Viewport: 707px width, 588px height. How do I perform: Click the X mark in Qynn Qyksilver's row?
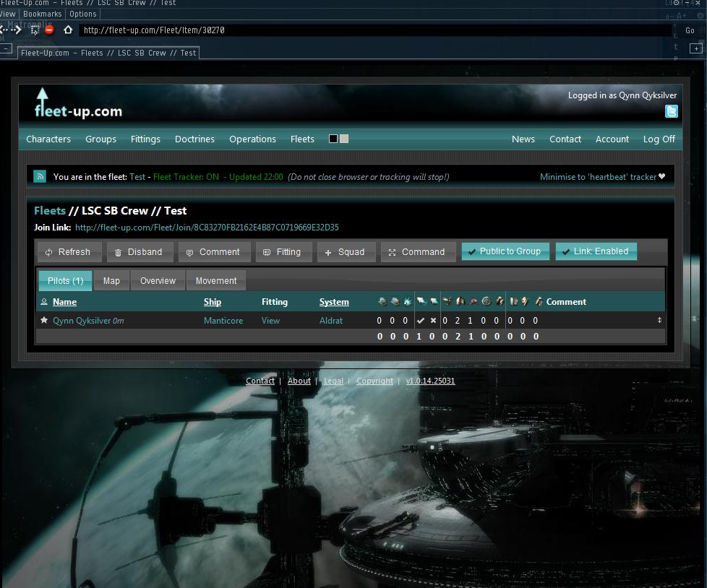click(433, 320)
